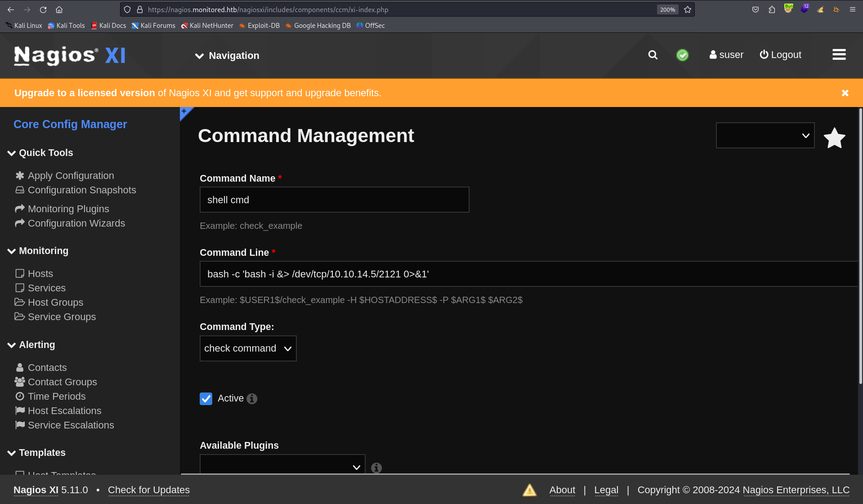Open the Firefox application menu
Screen dimensions: 863x504
pos(852,9)
